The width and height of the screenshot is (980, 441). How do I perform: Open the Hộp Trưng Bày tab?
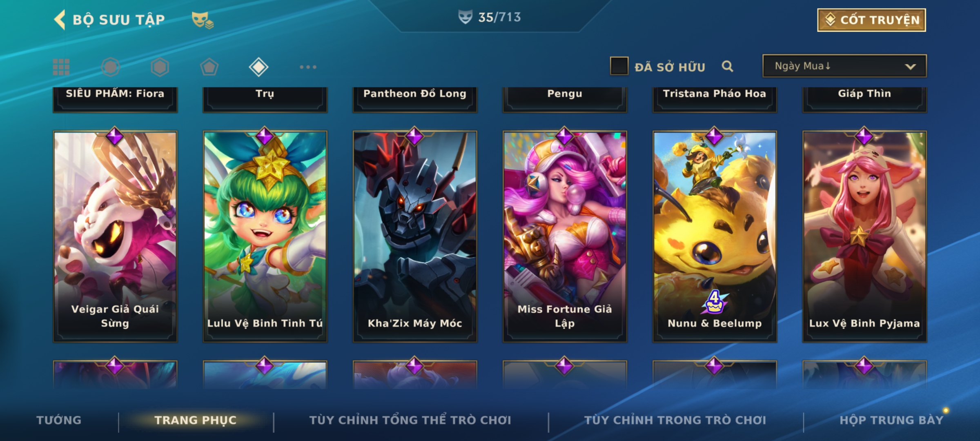point(891,420)
